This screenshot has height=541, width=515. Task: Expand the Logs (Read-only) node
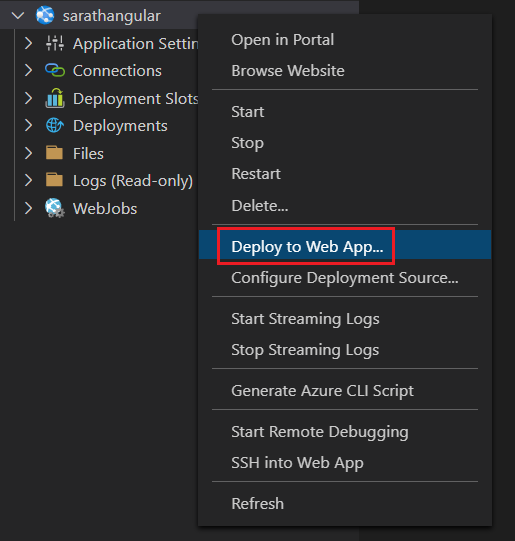(29, 180)
